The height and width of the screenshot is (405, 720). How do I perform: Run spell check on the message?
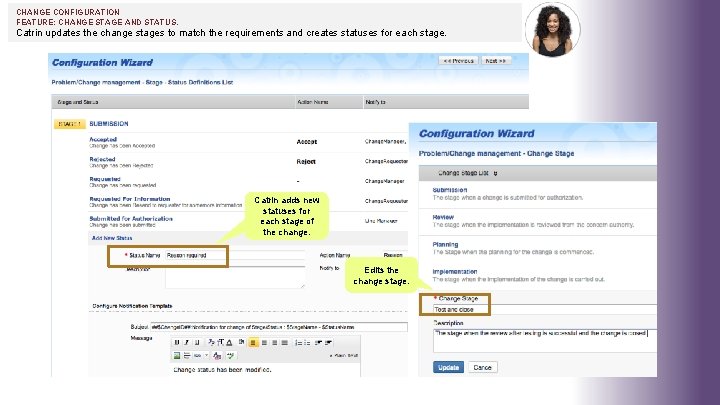coord(231,355)
